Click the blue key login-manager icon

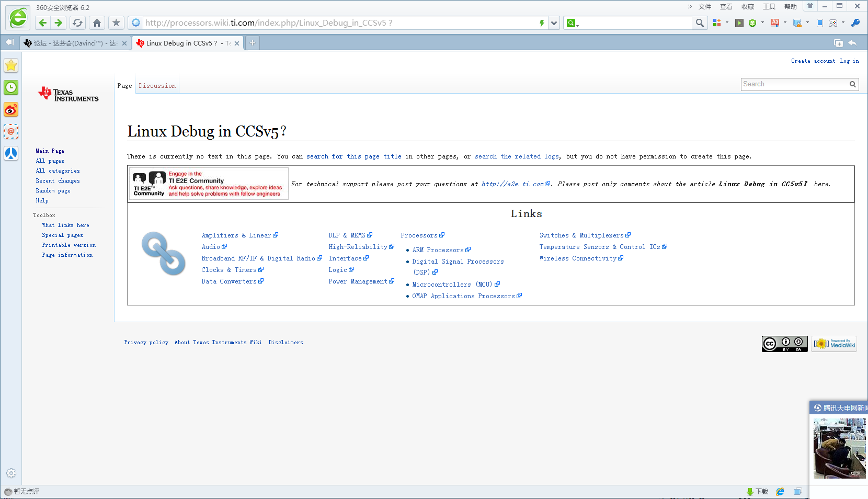coord(855,23)
